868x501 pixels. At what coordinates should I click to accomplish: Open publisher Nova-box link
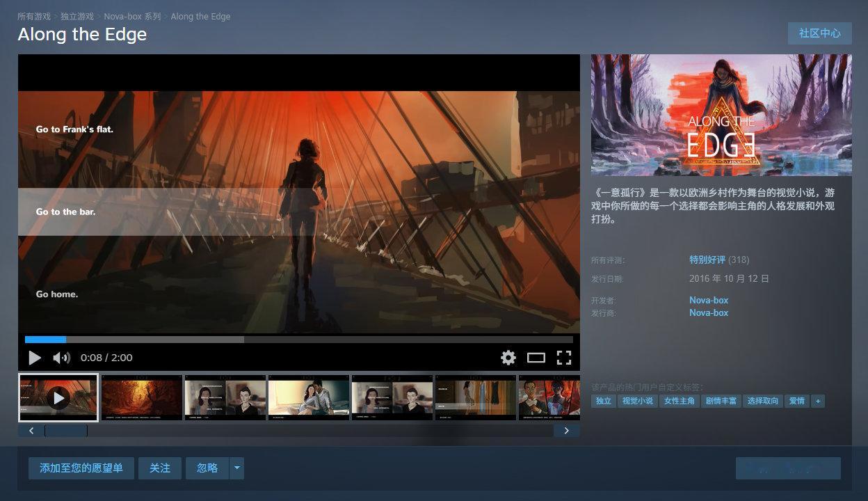click(709, 312)
